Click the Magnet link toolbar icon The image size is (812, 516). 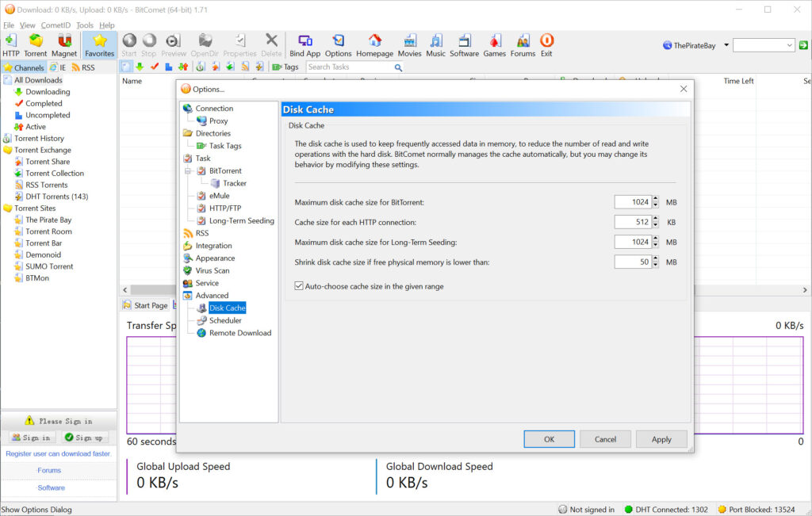64,44
